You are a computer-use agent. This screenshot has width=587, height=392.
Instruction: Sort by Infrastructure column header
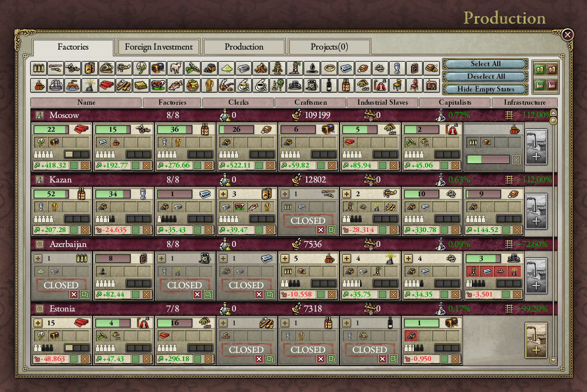coord(525,102)
